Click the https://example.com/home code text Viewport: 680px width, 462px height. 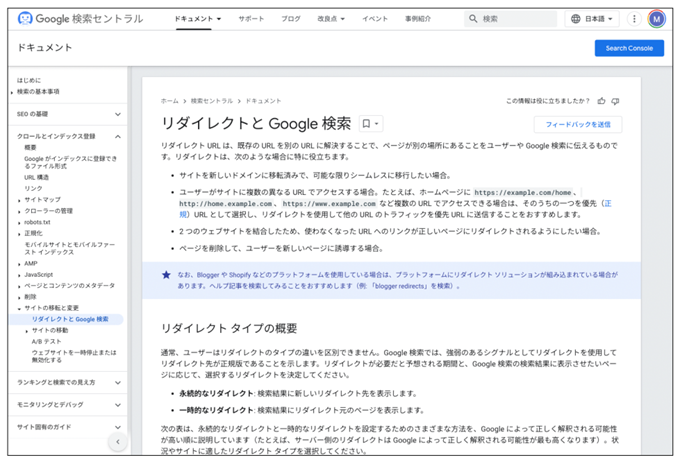pos(523,192)
